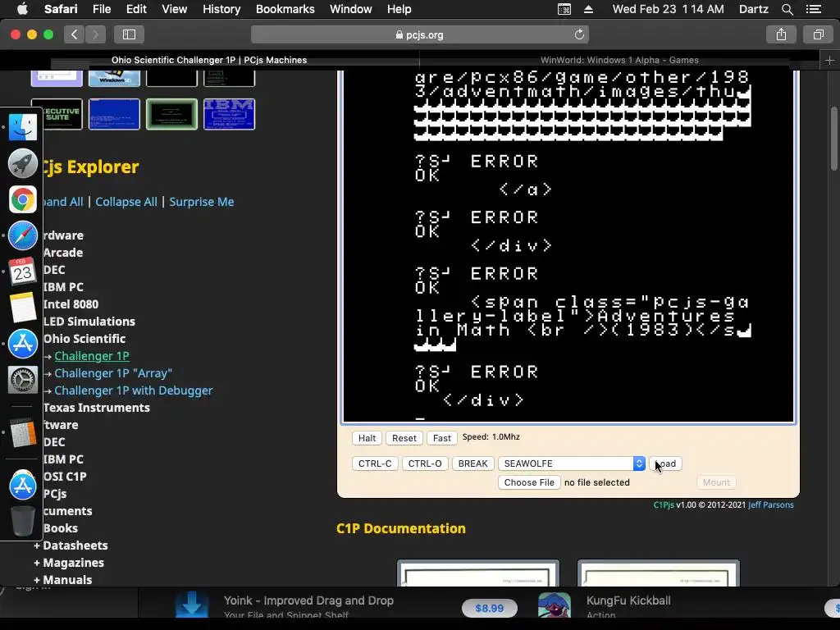Image resolution: width=840 pixels, height=630 pixels.
Task: Open Finder from the Dock
Action: point(22,127)
